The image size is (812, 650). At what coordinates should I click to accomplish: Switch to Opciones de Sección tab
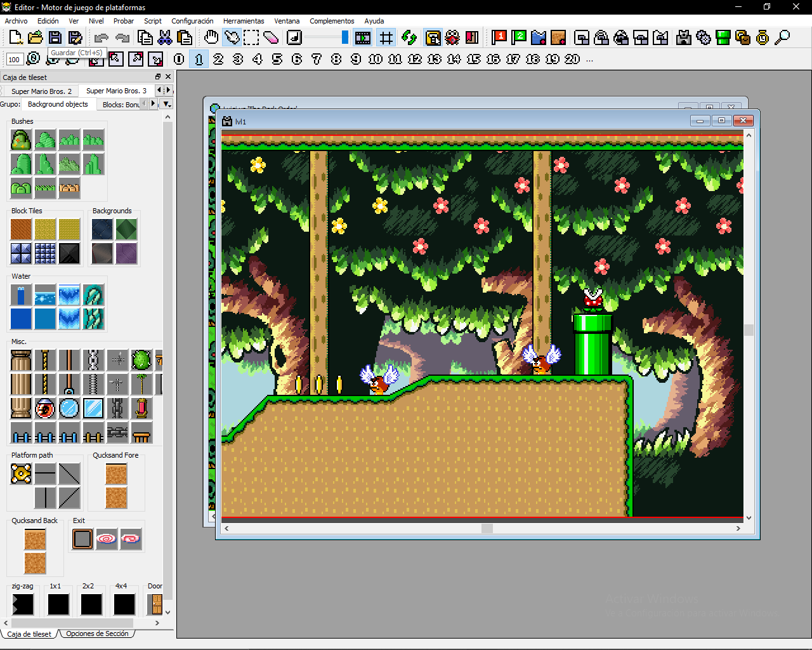[97, 633]
